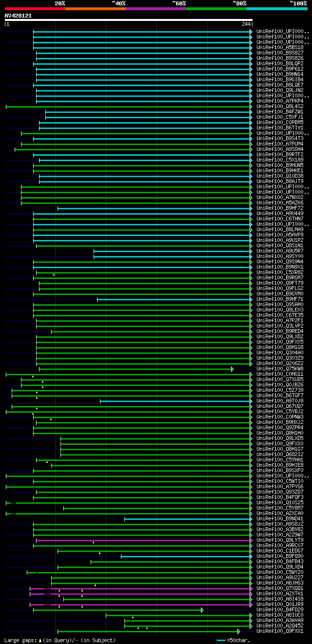312x644 pixels.
Task: Open hit UniRef100_B9S827
Action: click(280, 53)
